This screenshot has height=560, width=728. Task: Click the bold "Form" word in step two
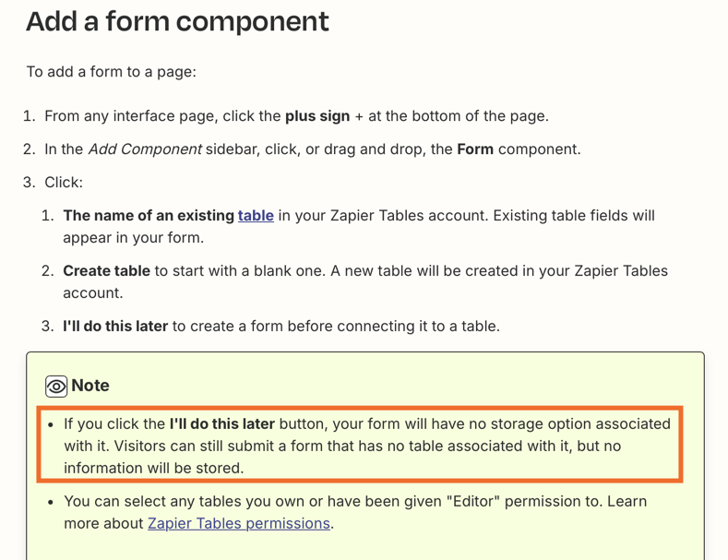[x=475, y=149]
